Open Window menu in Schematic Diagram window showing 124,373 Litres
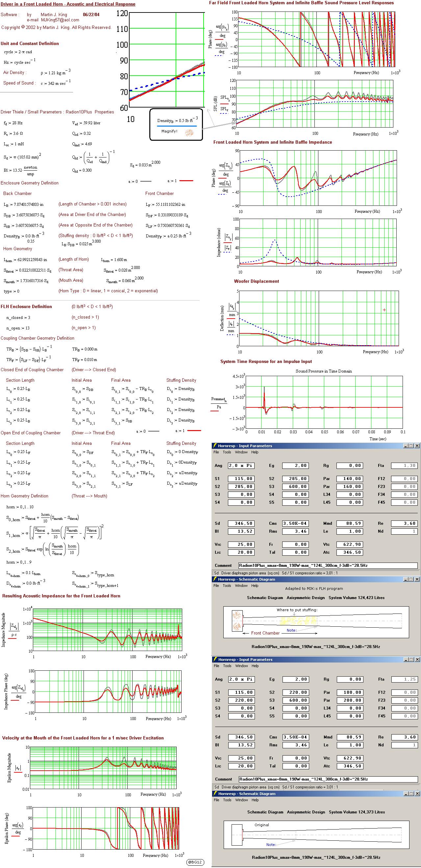This screenshot has height=868, width=421. [241, 800]
